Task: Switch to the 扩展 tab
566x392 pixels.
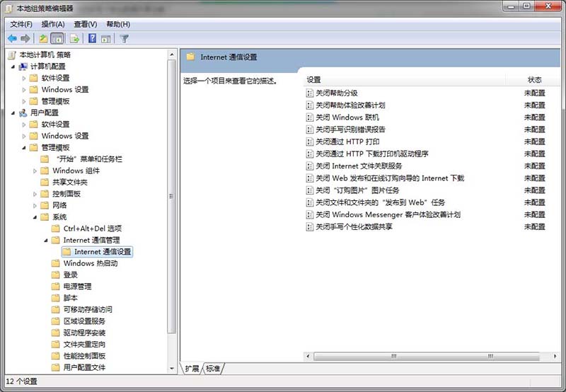Action: (192, 369)
